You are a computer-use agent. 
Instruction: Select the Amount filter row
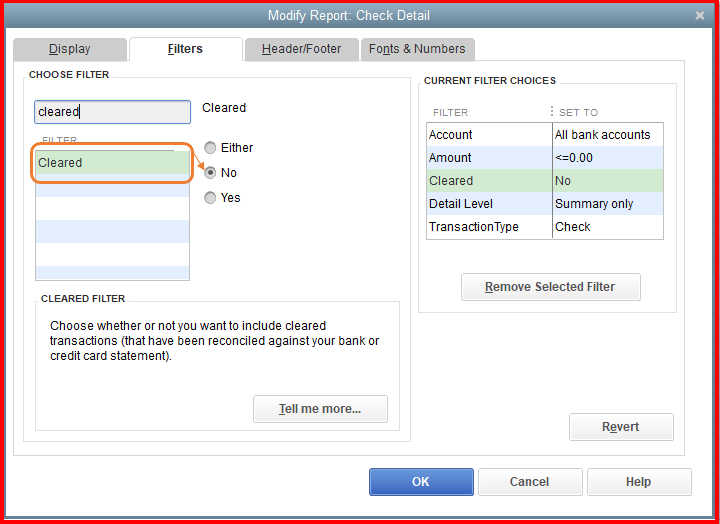[488, 158]
